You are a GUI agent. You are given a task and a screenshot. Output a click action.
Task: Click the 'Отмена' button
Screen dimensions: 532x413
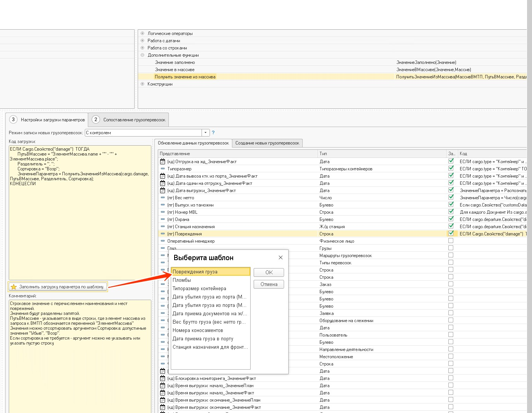pyautogui.click(x=269, y=284)
